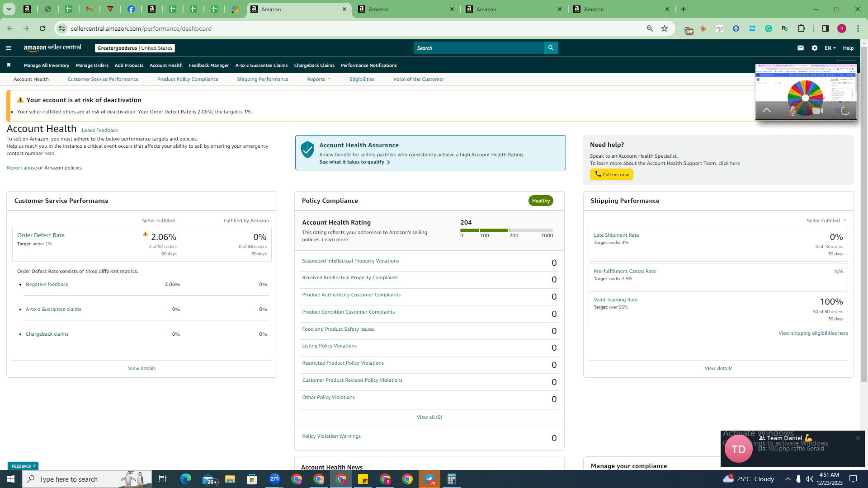The width and height of the screenshot is (868, 488).
Task: Click the green Healthy status badge
Action: tap(541, 201)
